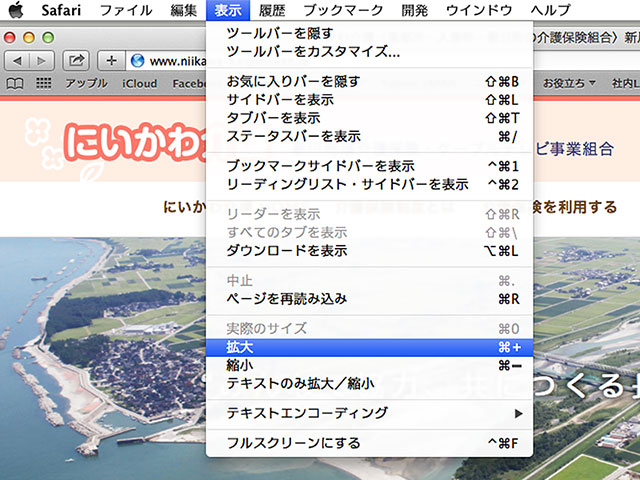Open the 編集 menu
This screenshot has height=480, width=640.
184,10
